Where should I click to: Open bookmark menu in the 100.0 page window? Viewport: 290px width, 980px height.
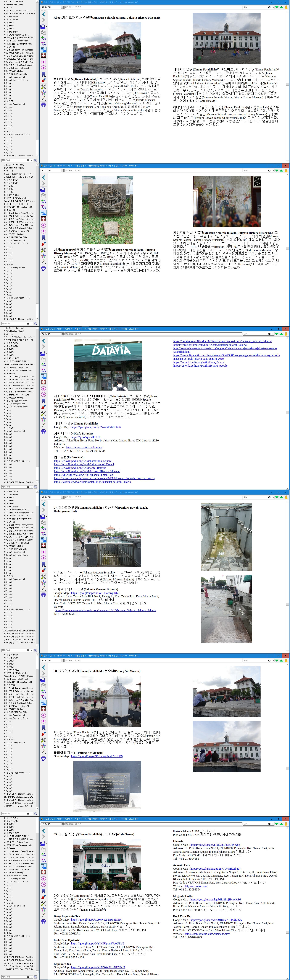[43, 74]
